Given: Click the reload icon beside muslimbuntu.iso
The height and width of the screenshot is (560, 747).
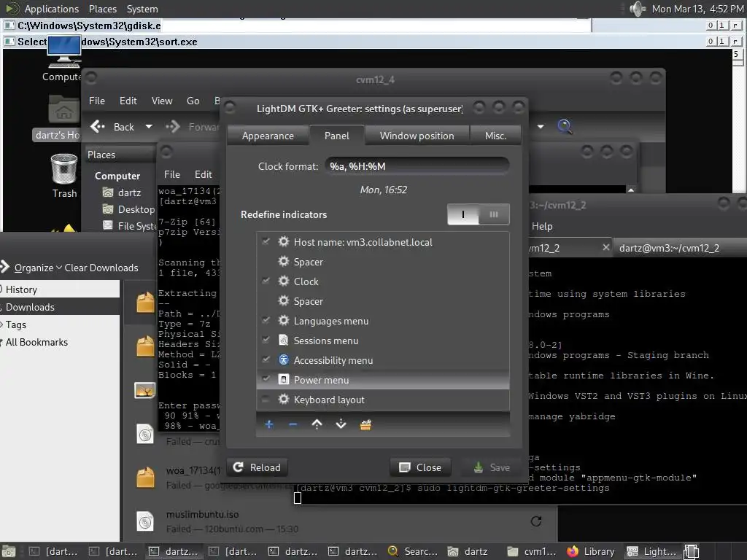Looking at the screenshot, I should (536, 521).
